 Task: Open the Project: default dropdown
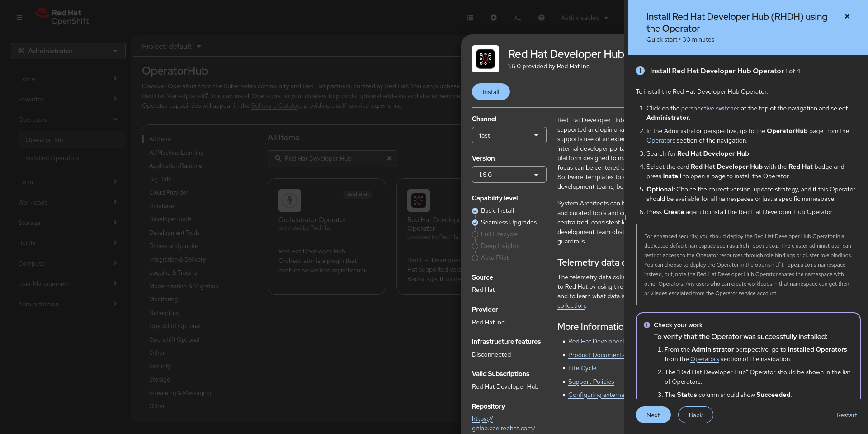171,46
